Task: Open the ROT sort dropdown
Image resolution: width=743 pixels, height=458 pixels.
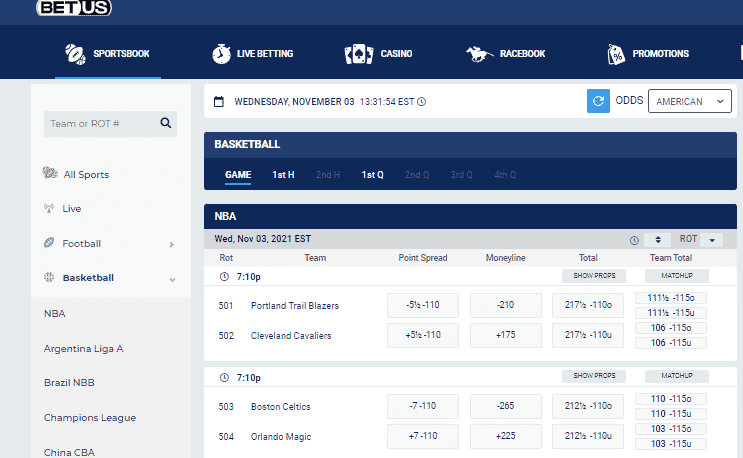Action: (x=712, y=240)
